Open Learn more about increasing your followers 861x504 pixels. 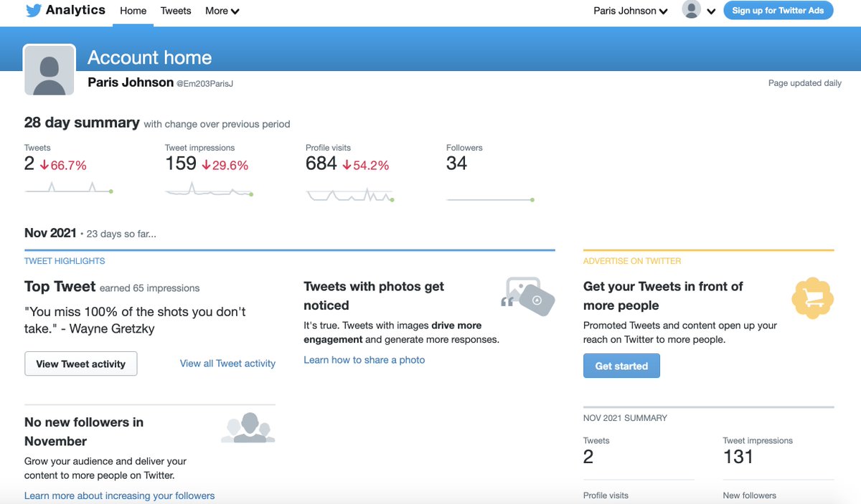[x=120, y=495]
